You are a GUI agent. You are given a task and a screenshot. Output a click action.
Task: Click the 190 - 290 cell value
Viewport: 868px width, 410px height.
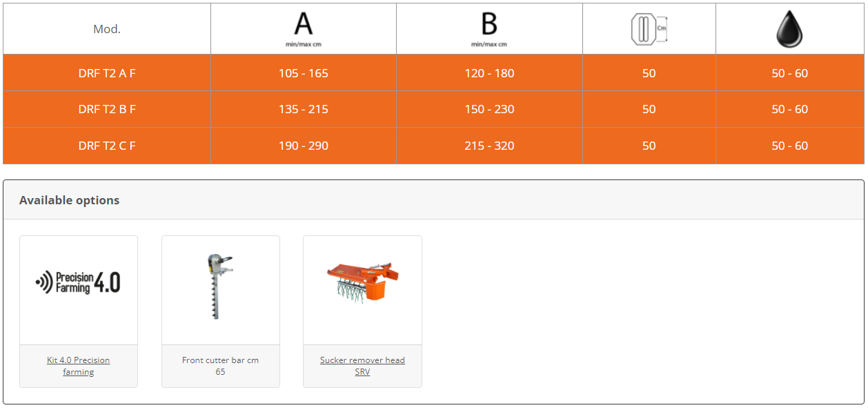[x=304, y=146]
